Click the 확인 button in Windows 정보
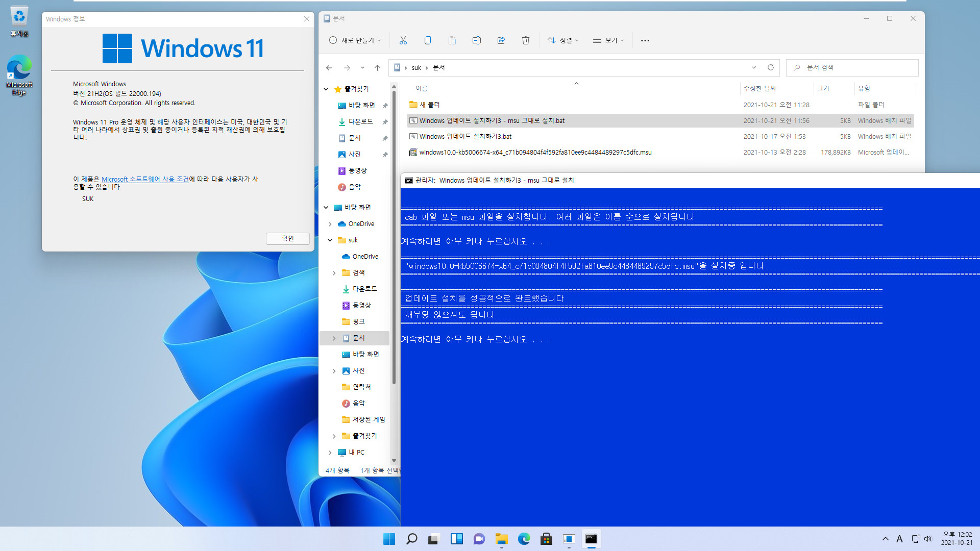Viewport: 980px width, 551px height. click(288, 238)
